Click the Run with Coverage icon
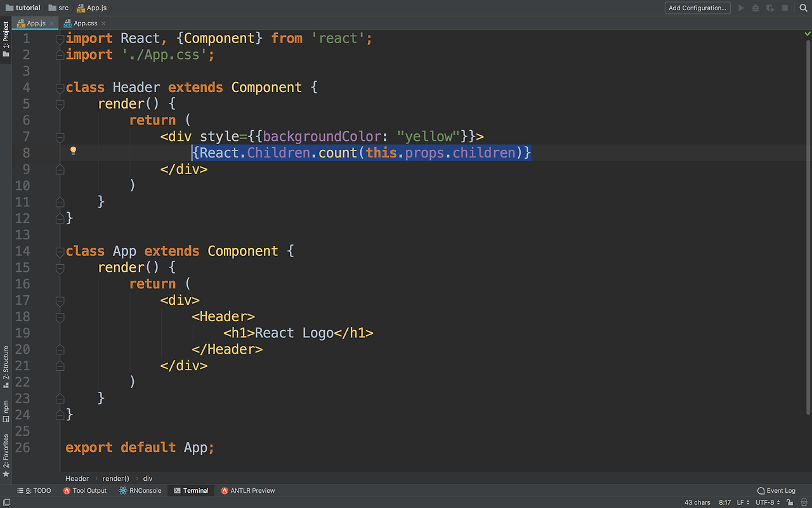Viewport: 812px width, 508px height. point(770,8)
